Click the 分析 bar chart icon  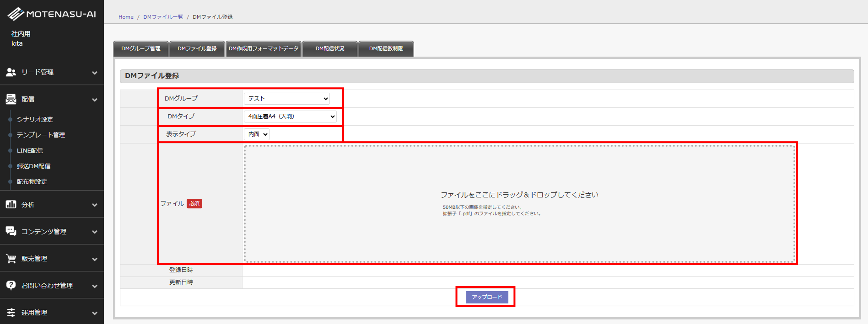[11, 204]
